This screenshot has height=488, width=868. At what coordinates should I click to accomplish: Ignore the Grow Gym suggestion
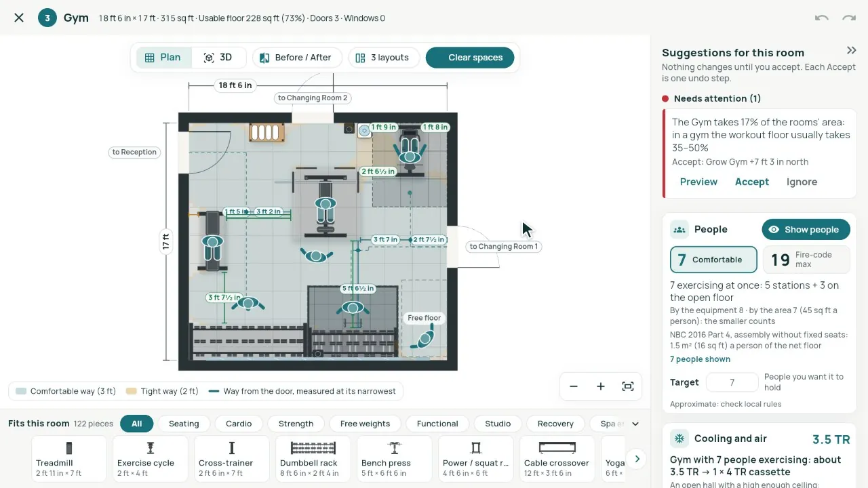coord(802,182)
